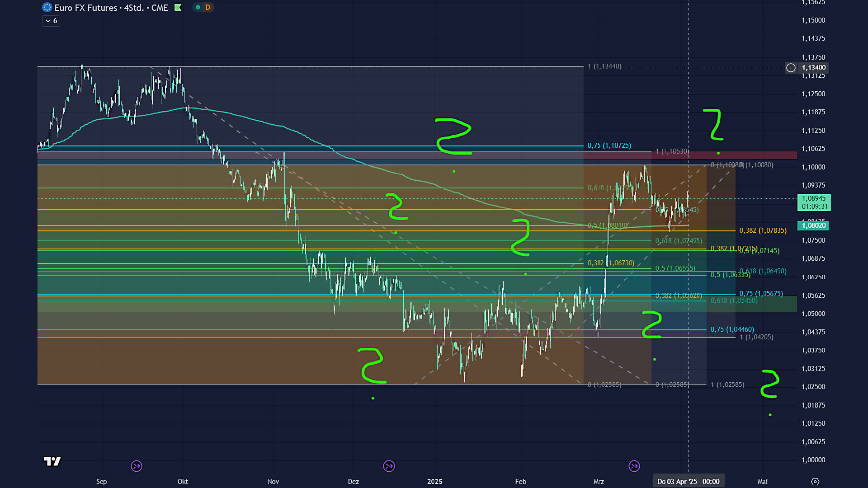Click the 1,15000 price axis label
The image size is (868, 488).
tap(813, 20)
